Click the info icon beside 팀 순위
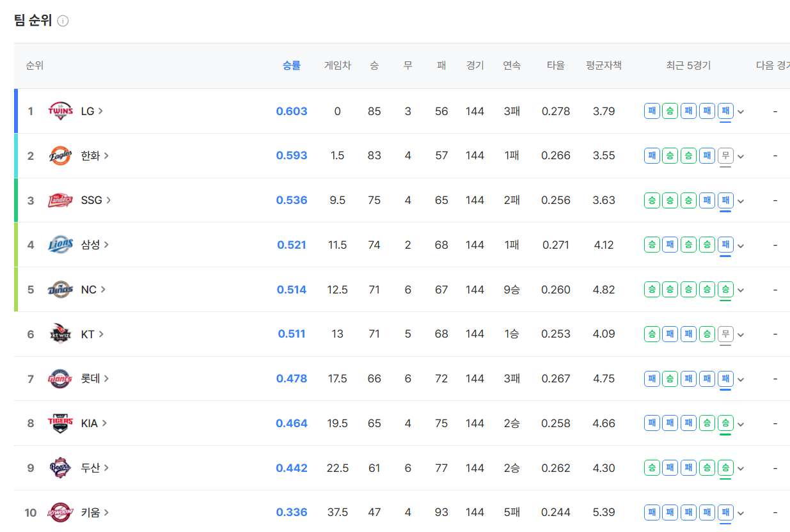790x532 pixels. 63,21
